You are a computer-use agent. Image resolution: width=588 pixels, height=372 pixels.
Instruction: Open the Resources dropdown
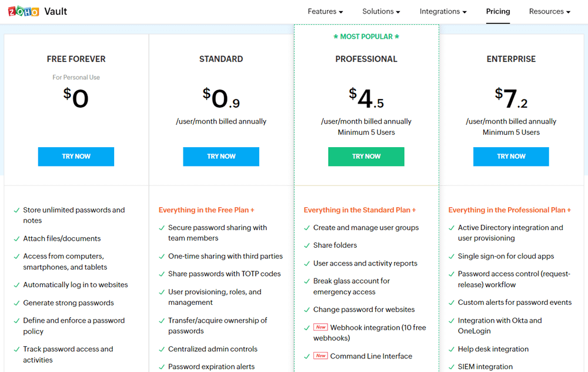click(549, 11)
